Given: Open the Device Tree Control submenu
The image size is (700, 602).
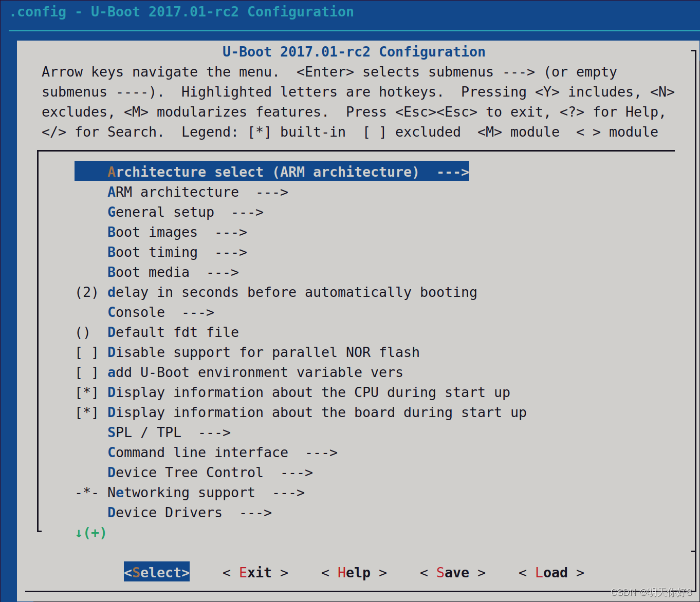Looking at the screenshot, I should coord(210,473).
